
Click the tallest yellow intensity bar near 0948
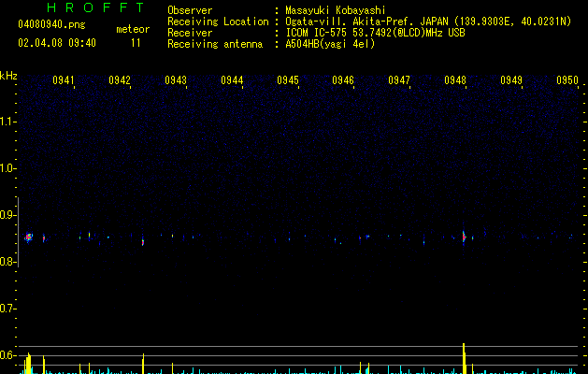[x=464, y=358]
